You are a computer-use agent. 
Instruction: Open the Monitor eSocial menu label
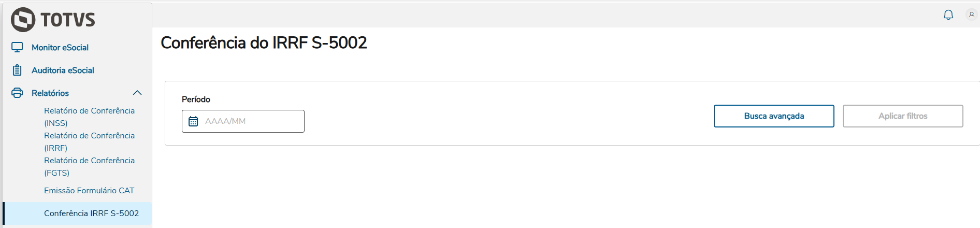[x=60, y=48]
